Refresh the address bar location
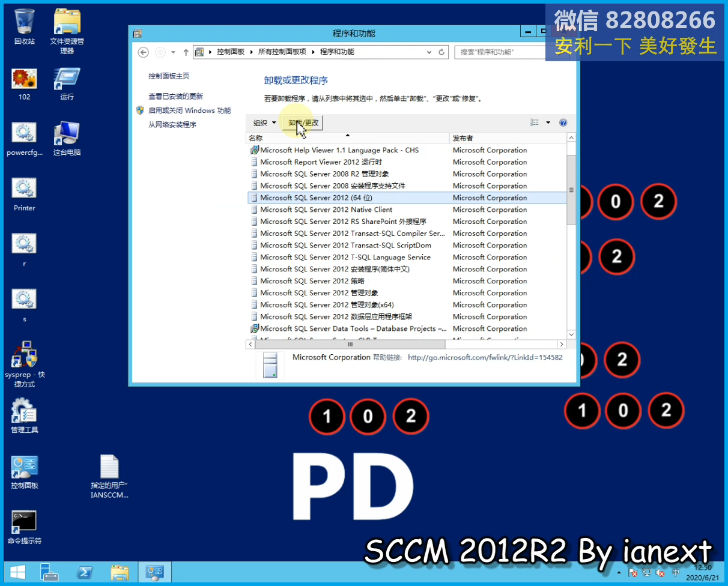This screenshot has width=728, height=586. click(x=441, y=52)
